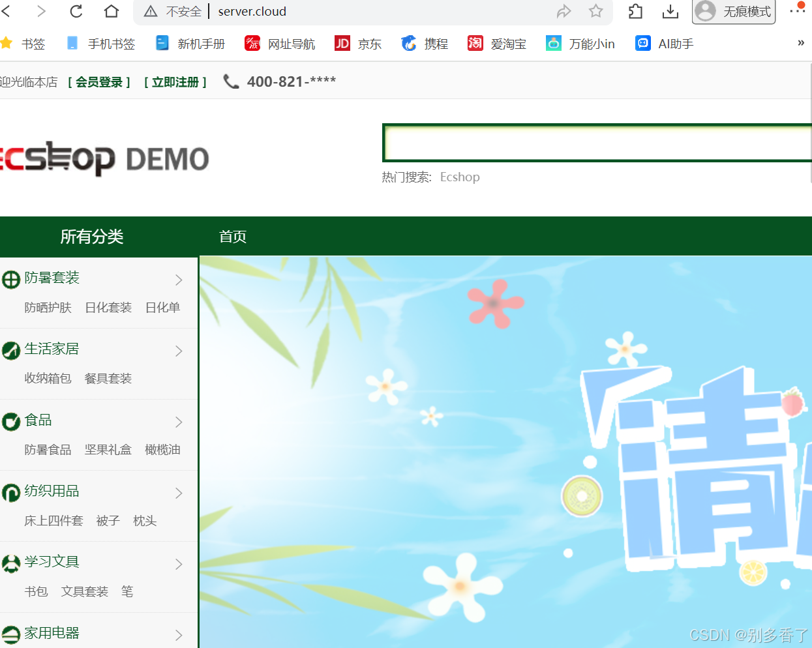
Task: Open 京东 JD bookmark
Action: (358, 44)
